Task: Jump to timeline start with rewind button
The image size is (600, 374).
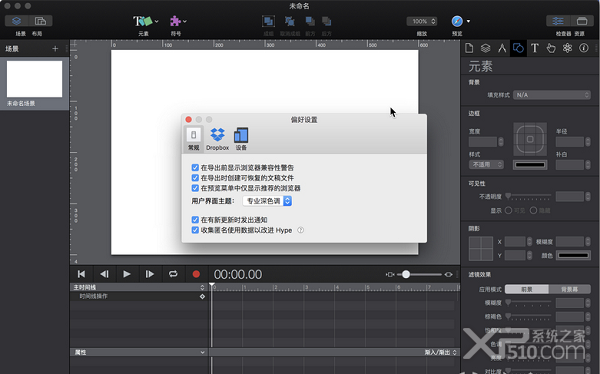Action: point(82,274)
